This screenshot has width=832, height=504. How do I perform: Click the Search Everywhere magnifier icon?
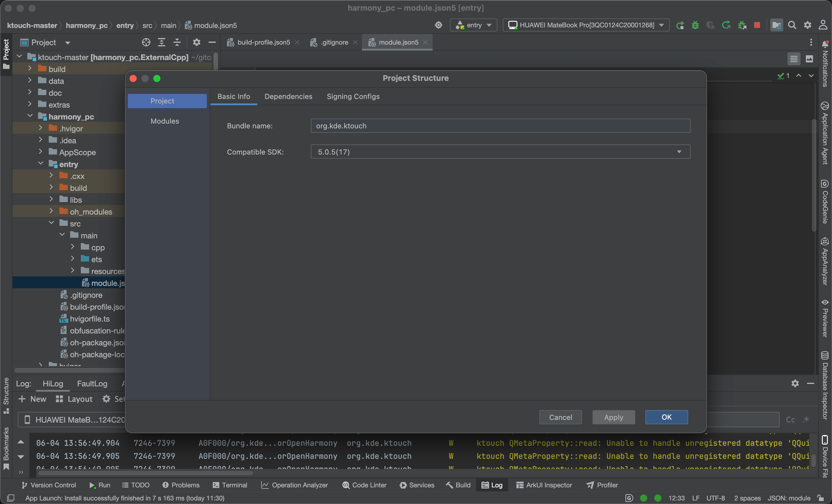792,25
